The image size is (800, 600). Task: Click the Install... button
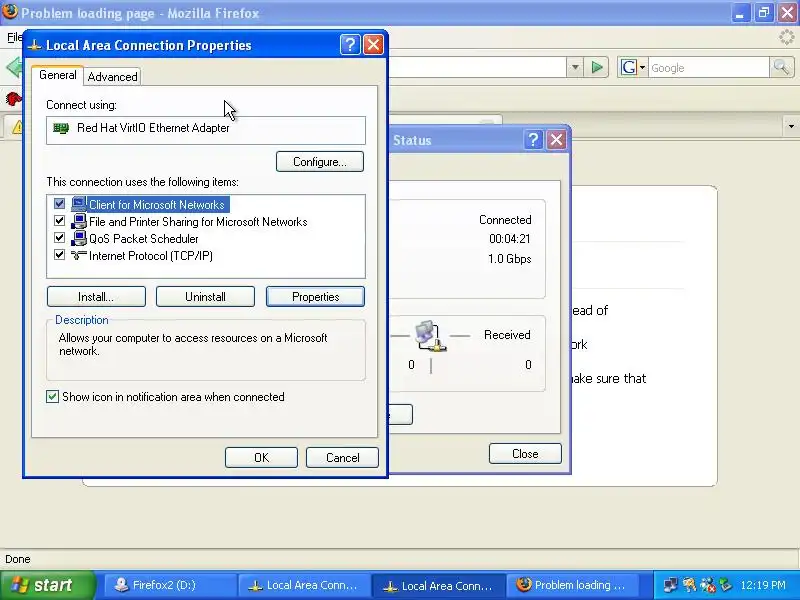96,297
